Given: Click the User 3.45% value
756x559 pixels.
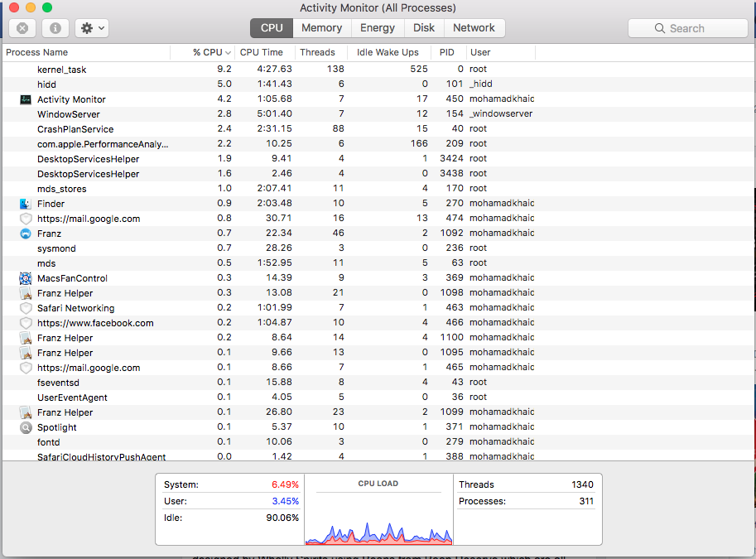Looking at the screenshot, I should coord(286,501).
